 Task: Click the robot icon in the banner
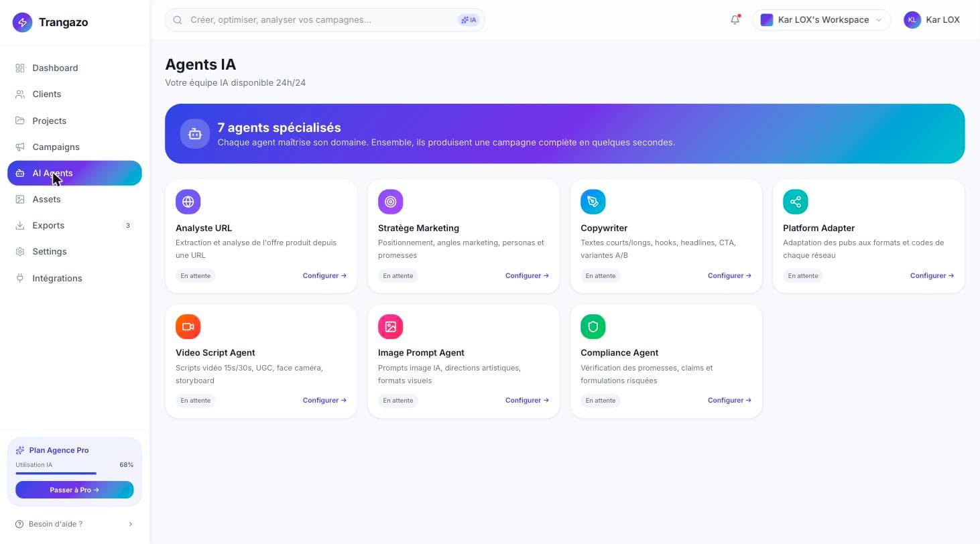(x=195, y=134)
